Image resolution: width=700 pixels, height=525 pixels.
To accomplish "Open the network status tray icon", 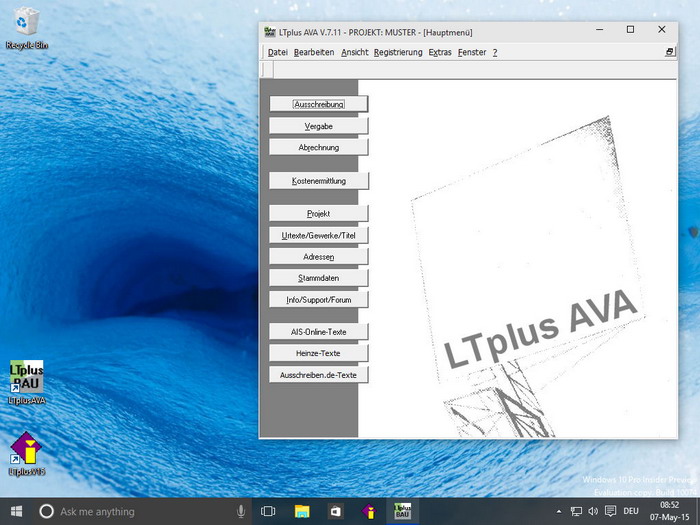I will pos(576,512).
